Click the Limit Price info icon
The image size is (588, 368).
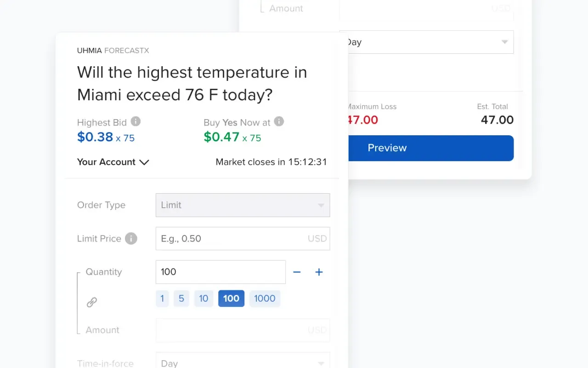pyautogui.click(x=131, y=239)
